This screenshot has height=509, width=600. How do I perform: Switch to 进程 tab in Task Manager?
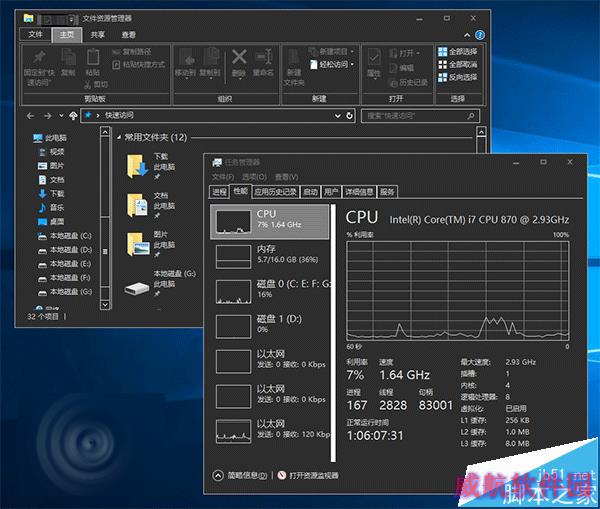click(x=220, y=192)
